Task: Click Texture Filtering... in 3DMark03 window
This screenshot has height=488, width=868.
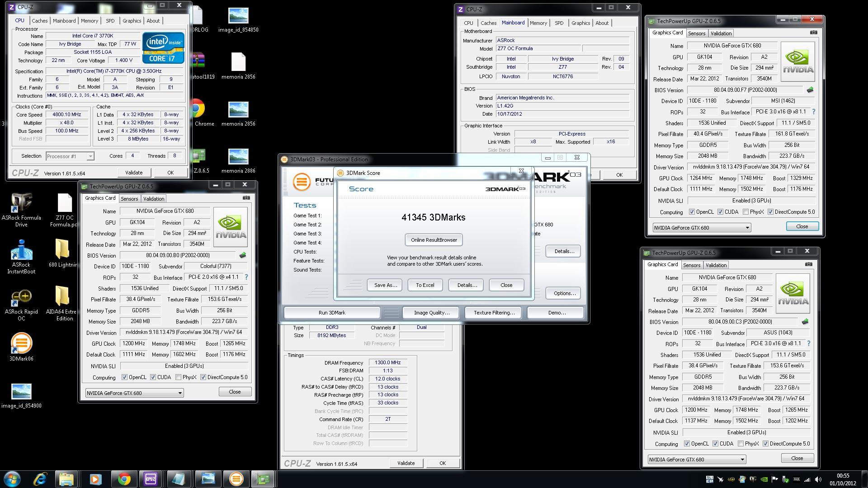Action: pos(494,313)
